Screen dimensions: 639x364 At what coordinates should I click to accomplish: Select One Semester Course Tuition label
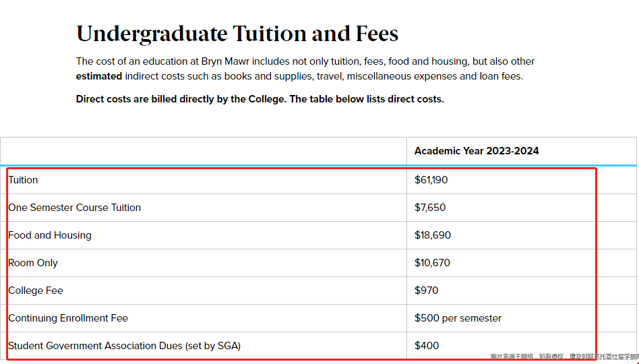(x=75, y=208)
